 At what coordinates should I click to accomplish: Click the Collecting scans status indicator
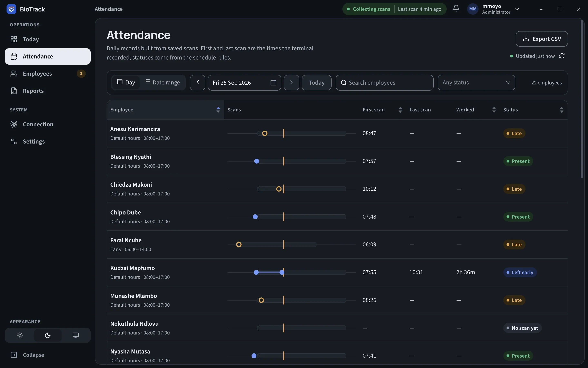368,9
